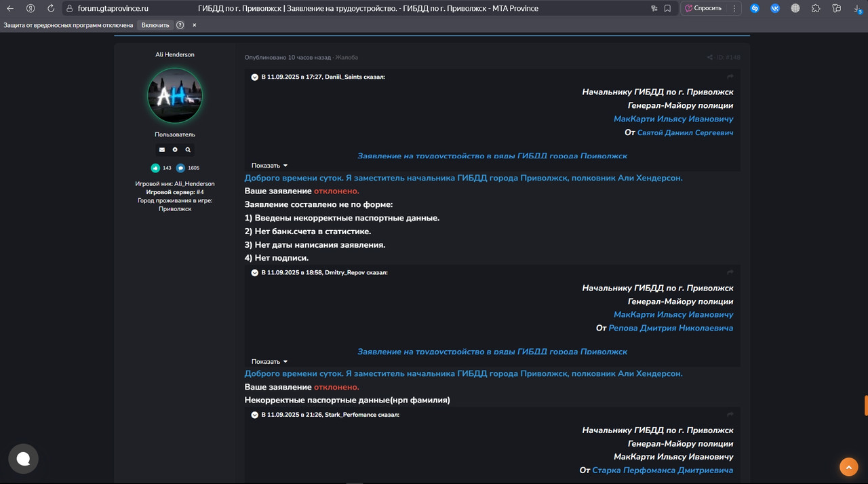Reload the forum page
The width and height of the screenshot is (868, 484).
click(51, 8)
